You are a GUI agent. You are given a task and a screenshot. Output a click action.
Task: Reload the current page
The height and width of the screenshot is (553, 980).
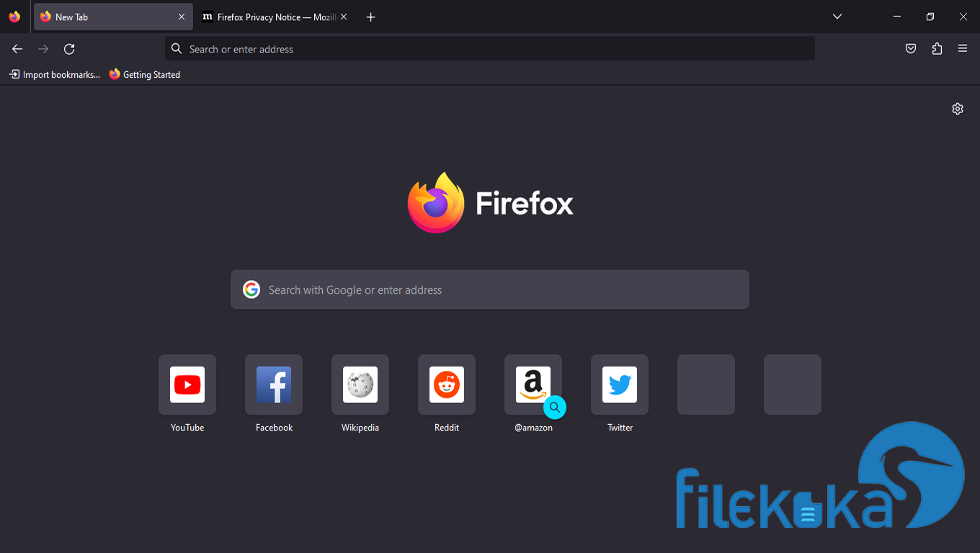tap(69, 49)
